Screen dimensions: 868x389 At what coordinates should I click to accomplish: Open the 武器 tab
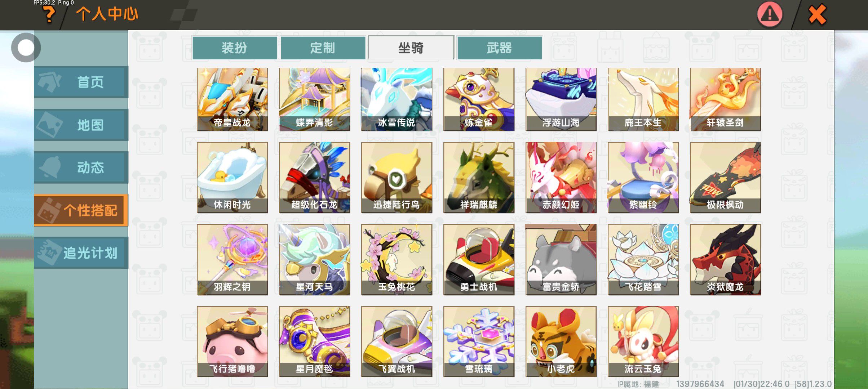pos(500,48)
